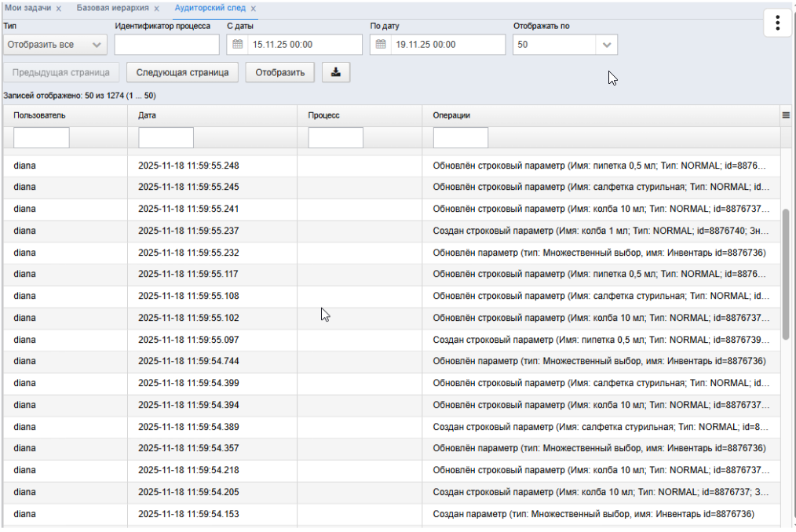Image resolution: width=796 pixels, height=532 pixels.
Task: Open the table column settings hamburger icon
Action: click(x=786, y=115)
